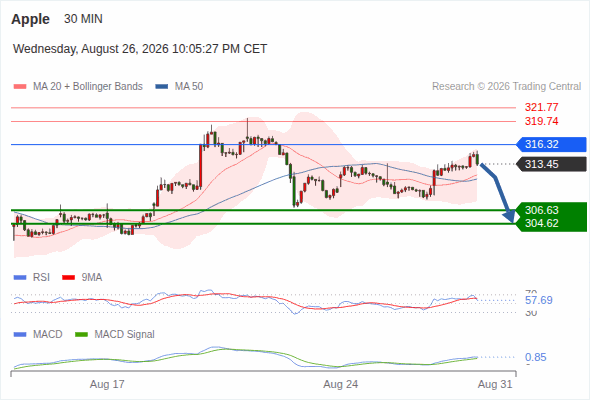Click the MACD value 0.85
This screenshot has height=400, width=590.
click(x=535, y=357)
